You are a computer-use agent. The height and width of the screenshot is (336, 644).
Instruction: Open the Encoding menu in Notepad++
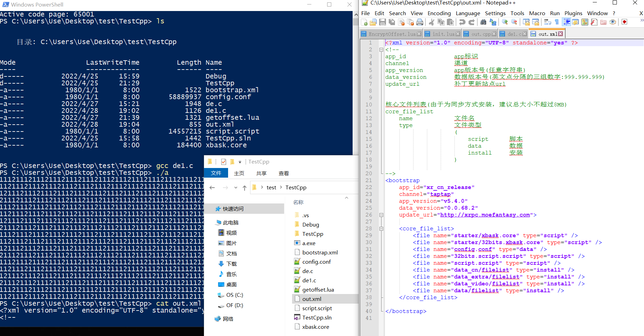pos(439,13)
